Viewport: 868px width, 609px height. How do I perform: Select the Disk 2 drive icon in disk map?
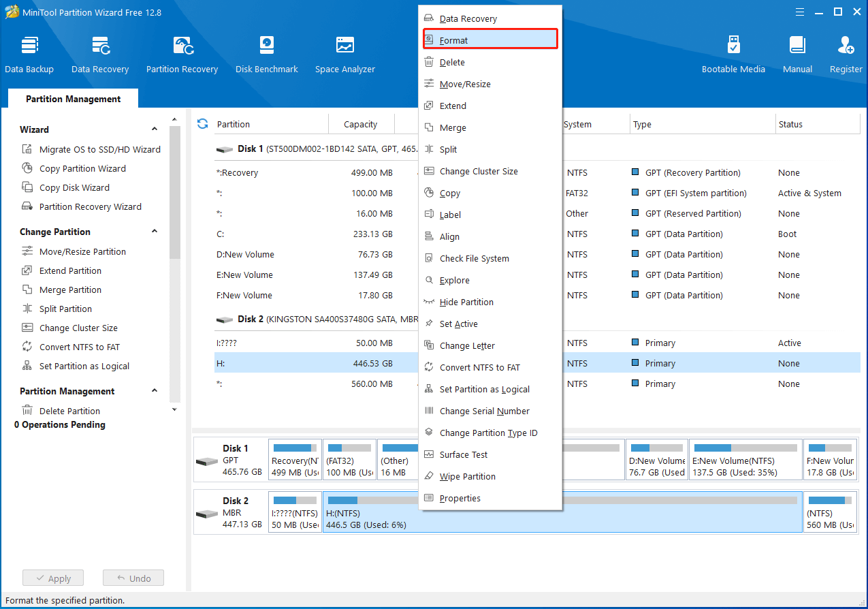(207, 513)
